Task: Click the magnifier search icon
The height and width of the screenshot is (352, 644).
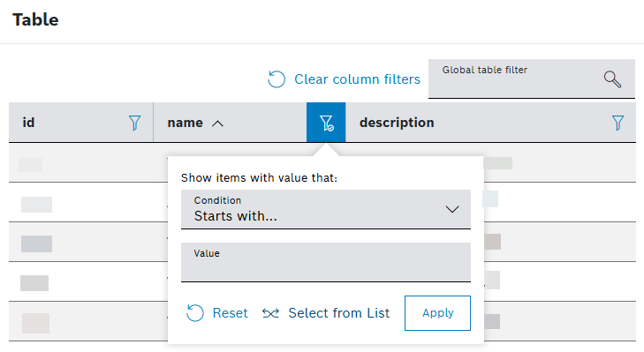Action: [x=612, y=79]
